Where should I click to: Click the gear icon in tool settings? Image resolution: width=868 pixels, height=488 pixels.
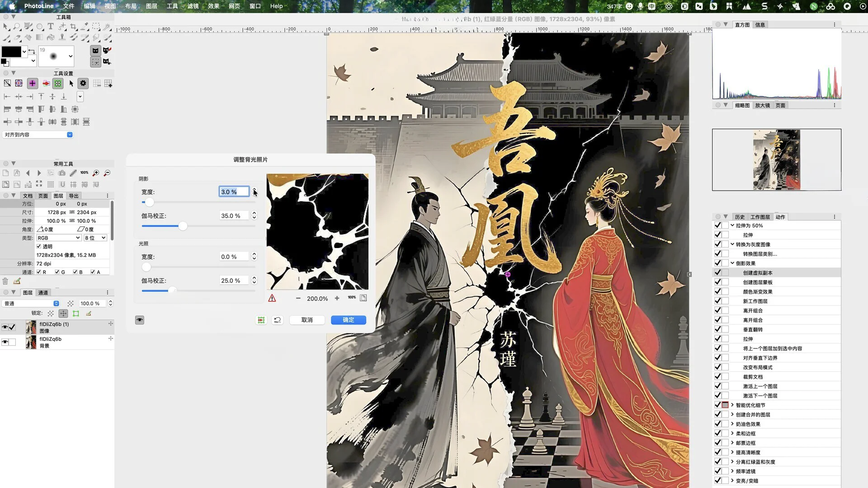point(83,83)
